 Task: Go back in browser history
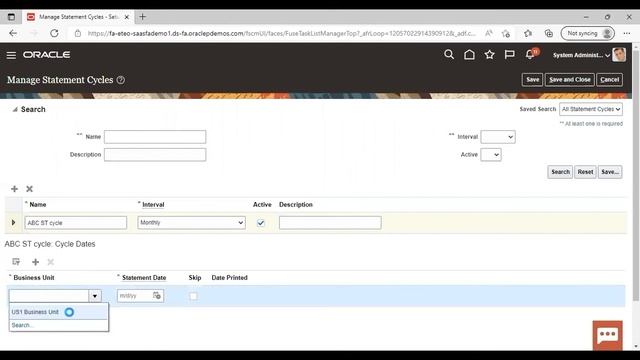coord(13,33)
